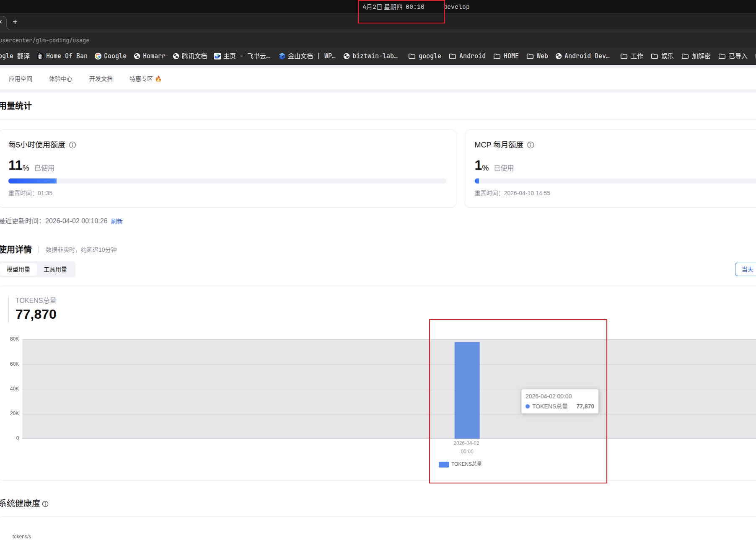
Task: Open new browser tab with plus icon
Action: [x=15, y=22]
